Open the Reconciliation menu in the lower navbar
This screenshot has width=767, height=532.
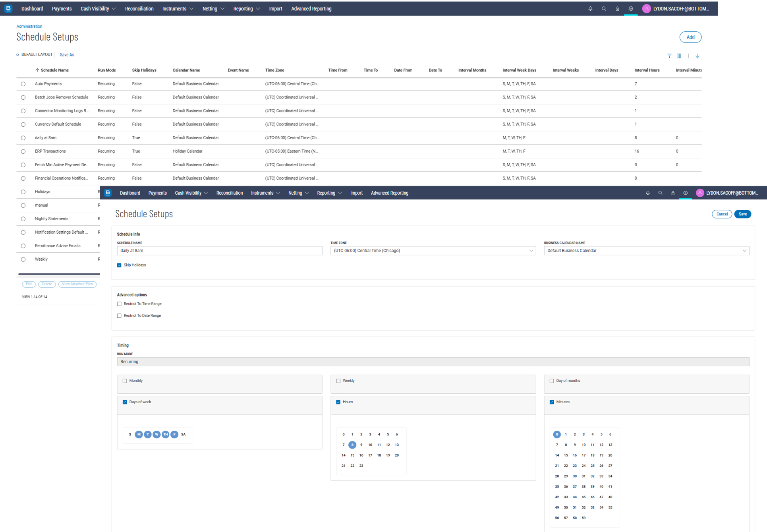point(229,193)
